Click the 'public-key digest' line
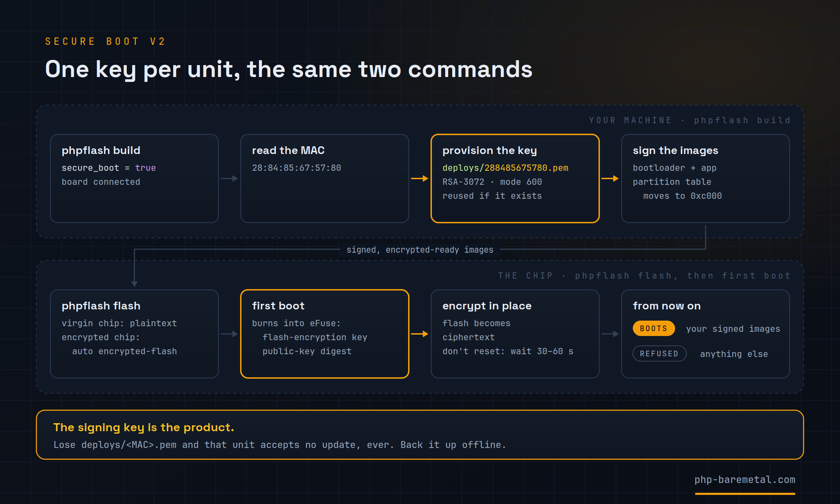The image size is (840, 504). click(307, 351)
